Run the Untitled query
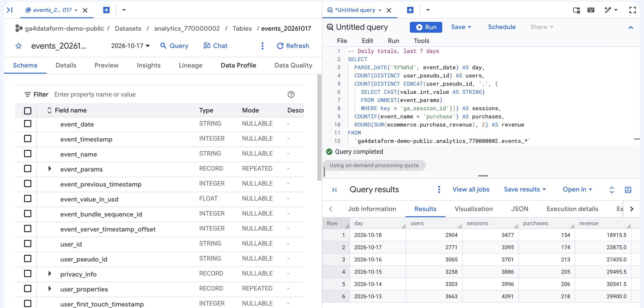The height and width of the screenshot is (308, 644). (426, 27)
